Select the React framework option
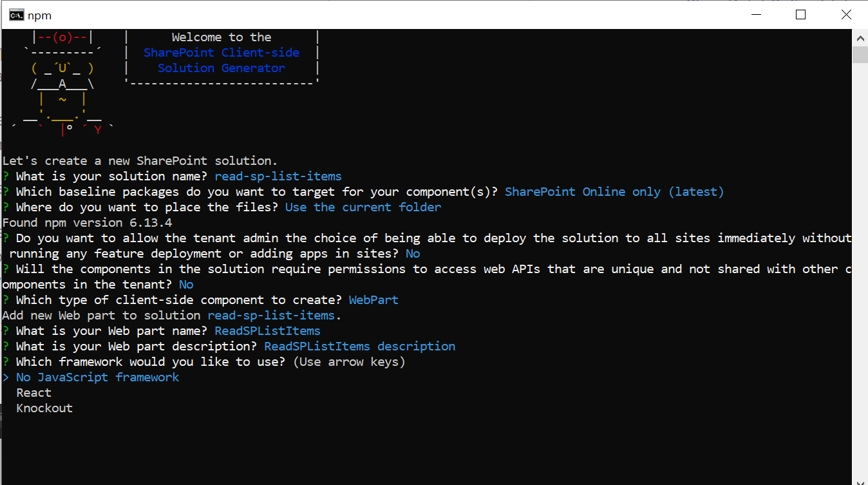868x485 pixels. (x=33, y=392)
